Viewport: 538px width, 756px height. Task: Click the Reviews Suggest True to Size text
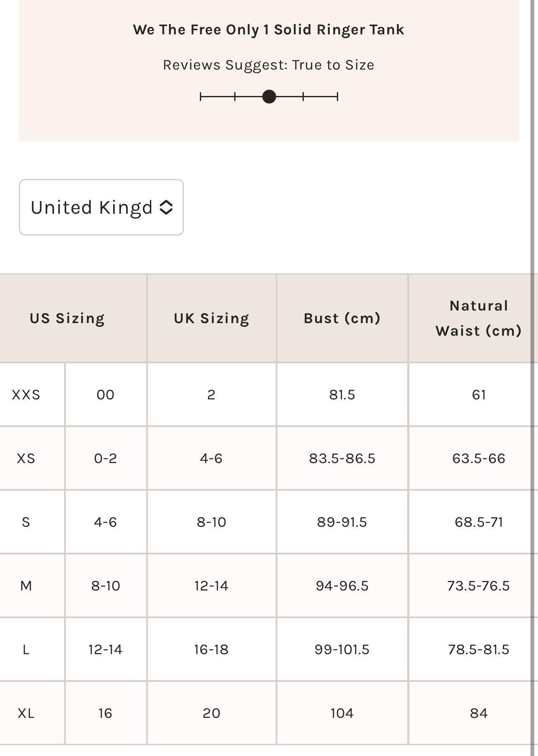[x=269, y=65]
